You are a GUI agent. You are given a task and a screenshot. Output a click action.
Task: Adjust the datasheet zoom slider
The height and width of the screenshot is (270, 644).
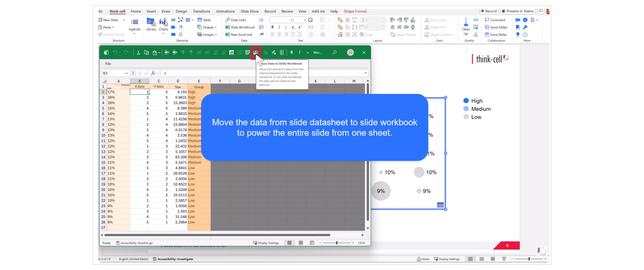(x=336, y=243)
